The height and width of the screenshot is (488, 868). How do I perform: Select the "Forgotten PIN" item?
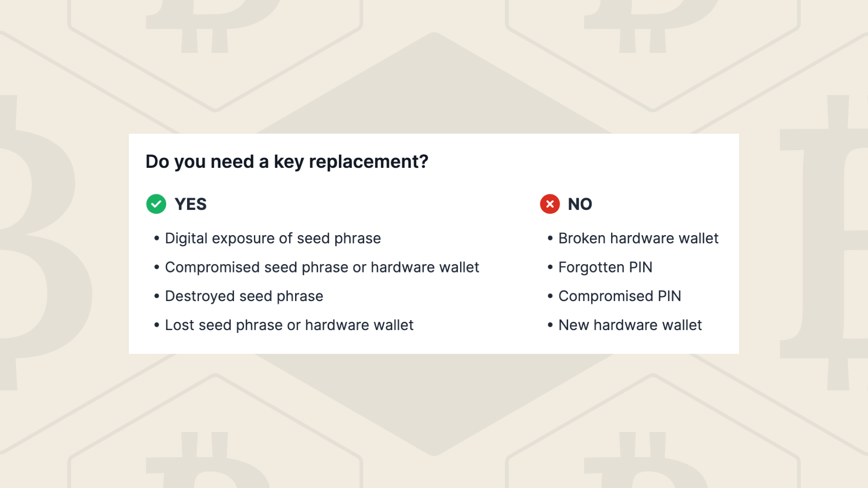605,267
